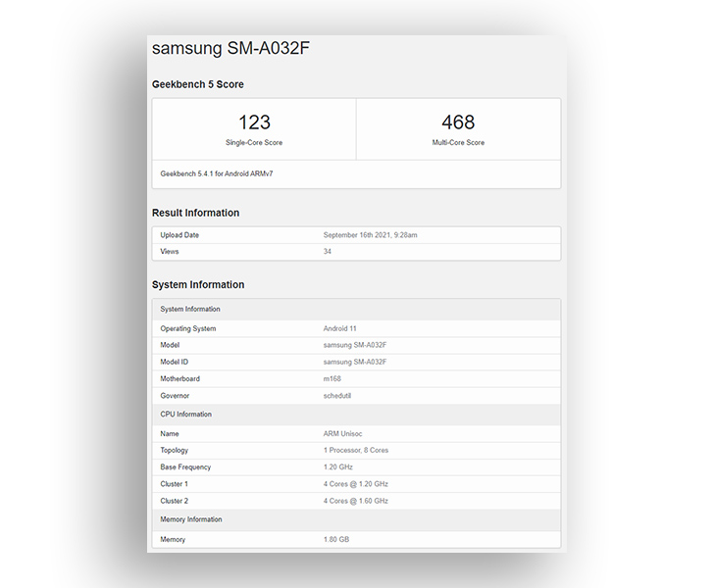Select the September 16th 2021, 9:28am value
Viewport: 714px width, 588px height.
(370, 235)
